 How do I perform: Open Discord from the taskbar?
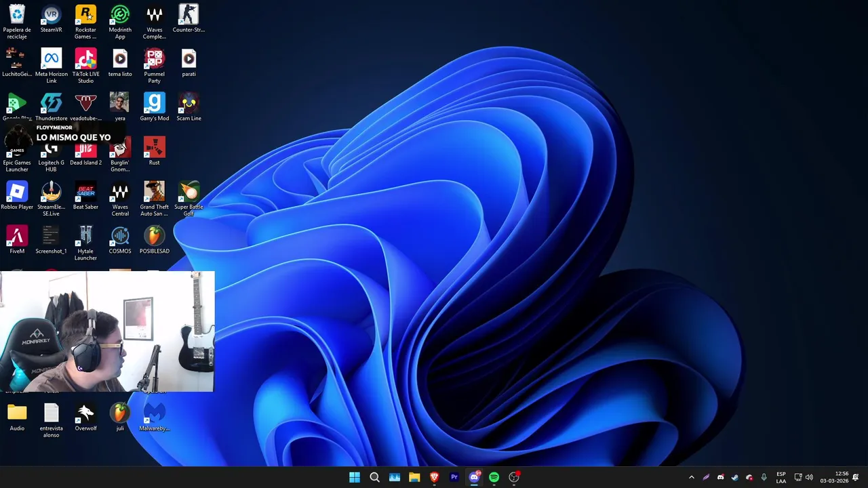coord(475,477)
